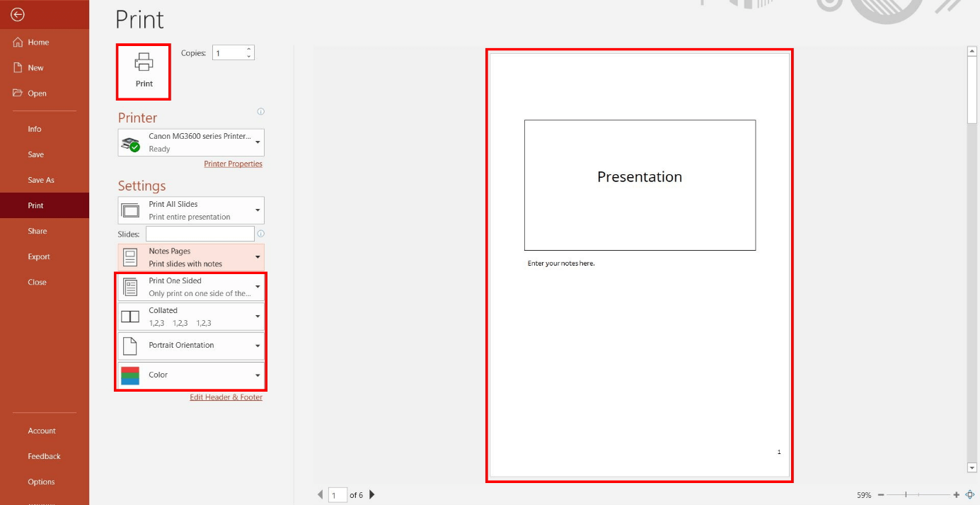Click the fit-slide-to-window icon

[970, 495]
